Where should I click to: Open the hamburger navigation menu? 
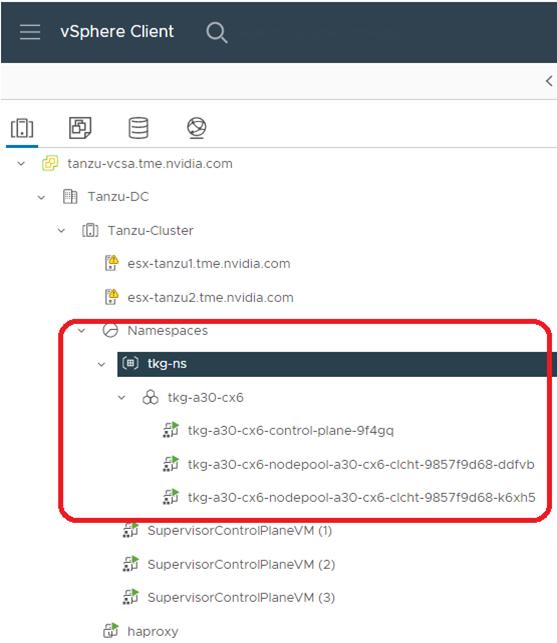pos(30,32)
